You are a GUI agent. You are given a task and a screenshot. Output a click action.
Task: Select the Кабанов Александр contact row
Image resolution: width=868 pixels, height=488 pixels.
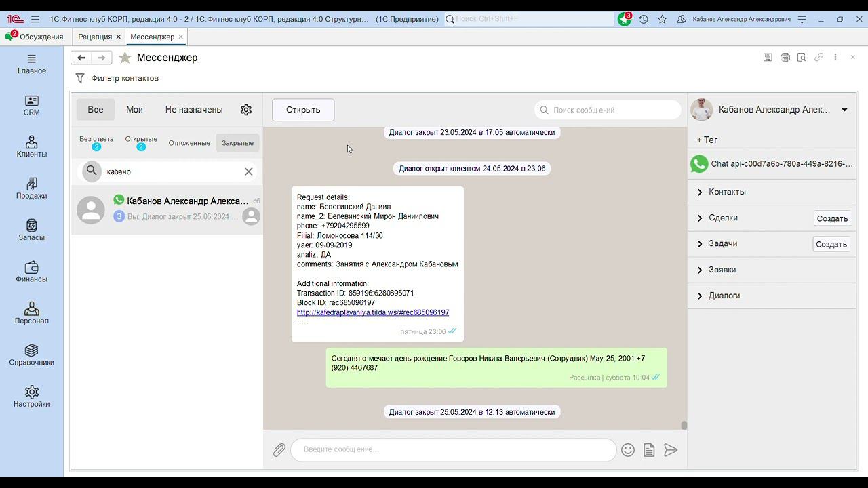click(x=167, y=209)
